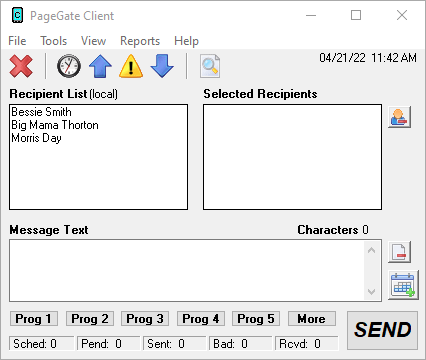Viewport: 426px width, 360px height.
Task: Open the Help menu
Action: [186, 41]
